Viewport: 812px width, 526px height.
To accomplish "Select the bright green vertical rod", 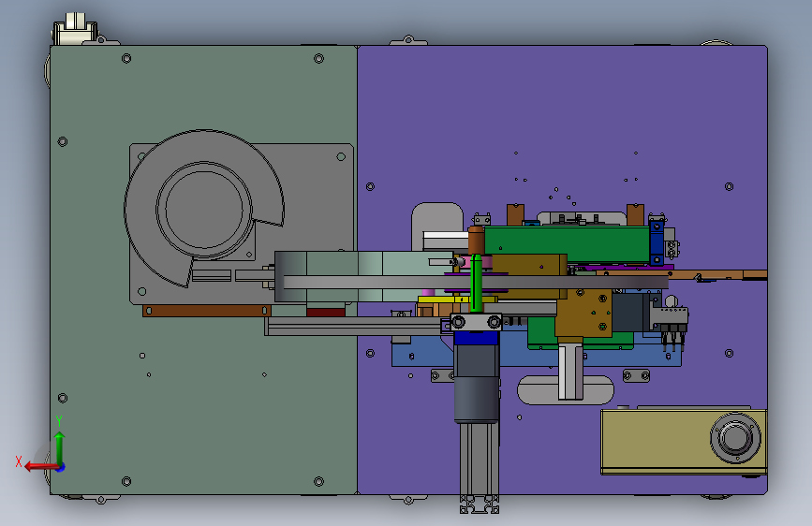I will pos(476,283).
